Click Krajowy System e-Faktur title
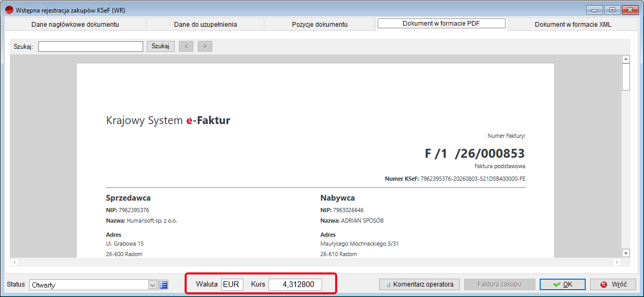 [x=168, y=120]
